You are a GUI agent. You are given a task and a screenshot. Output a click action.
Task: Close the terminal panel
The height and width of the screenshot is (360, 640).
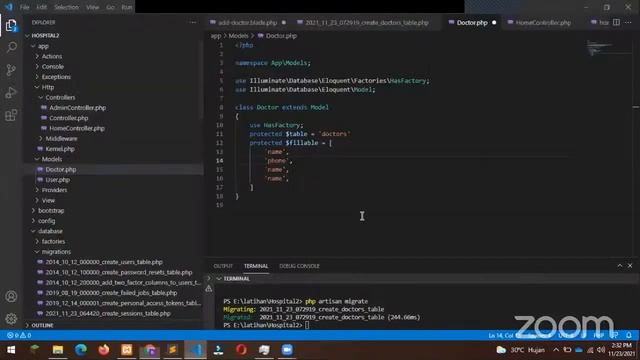click(x=630, y=266)
